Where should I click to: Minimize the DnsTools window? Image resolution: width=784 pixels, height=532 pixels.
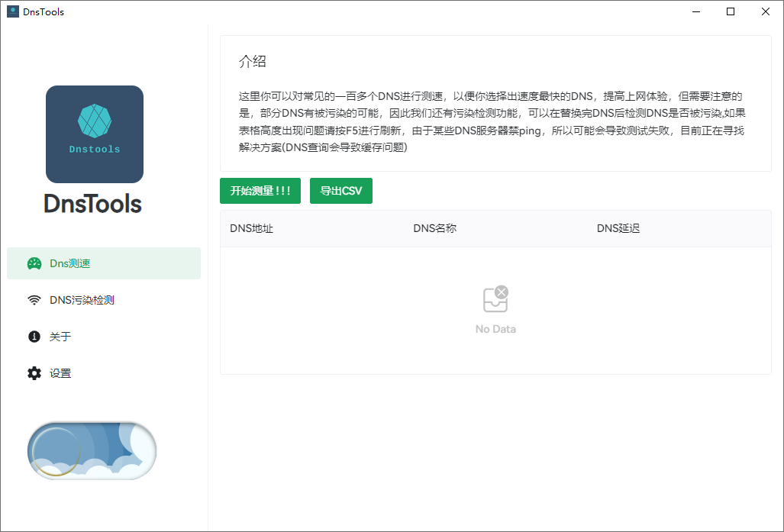[x=696, y=11]
